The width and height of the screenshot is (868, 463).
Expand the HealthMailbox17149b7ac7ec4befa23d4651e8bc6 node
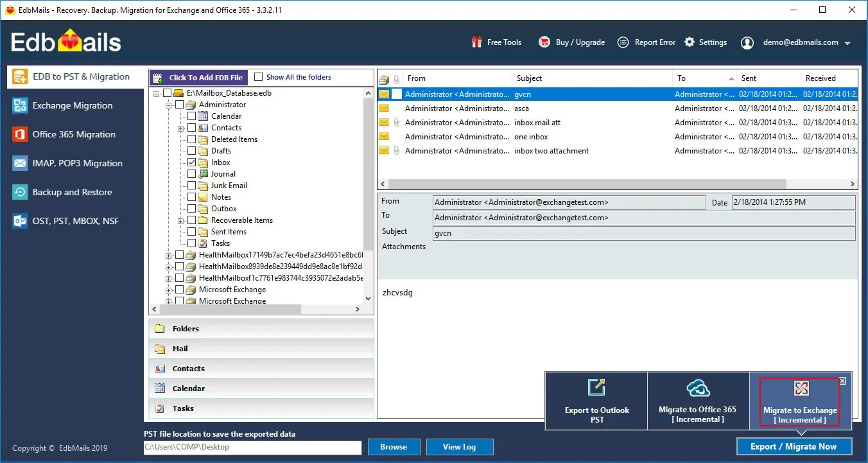coord(169,255)
